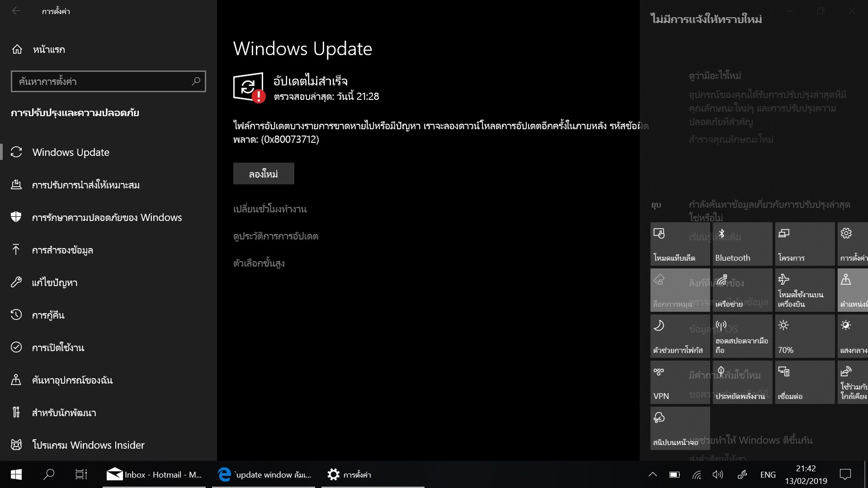Open การรักษาความปลอดภัยของ Windows page

point(108,217)
